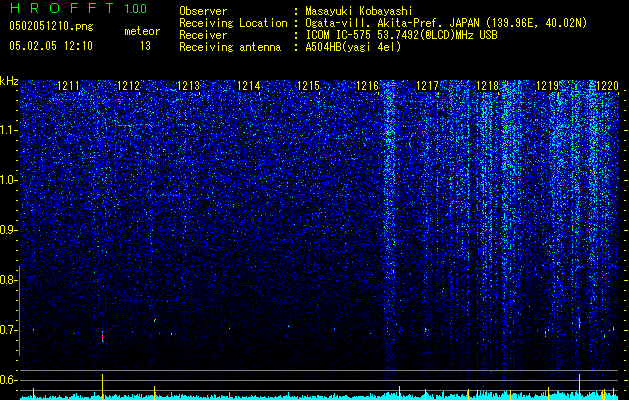The width and height of the screenshot is (629, 400).
Task: Click the kHz axis unit label
Action: coord(9,81)
